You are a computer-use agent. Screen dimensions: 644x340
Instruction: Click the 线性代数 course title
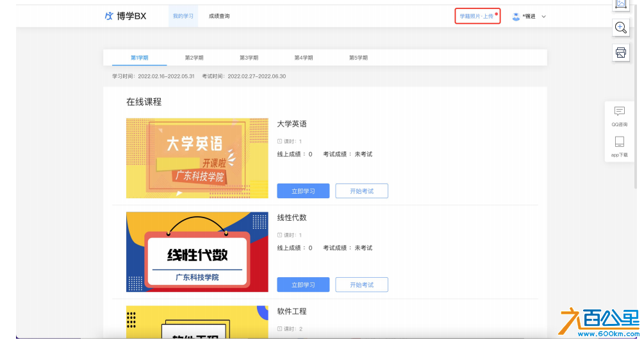292,217
